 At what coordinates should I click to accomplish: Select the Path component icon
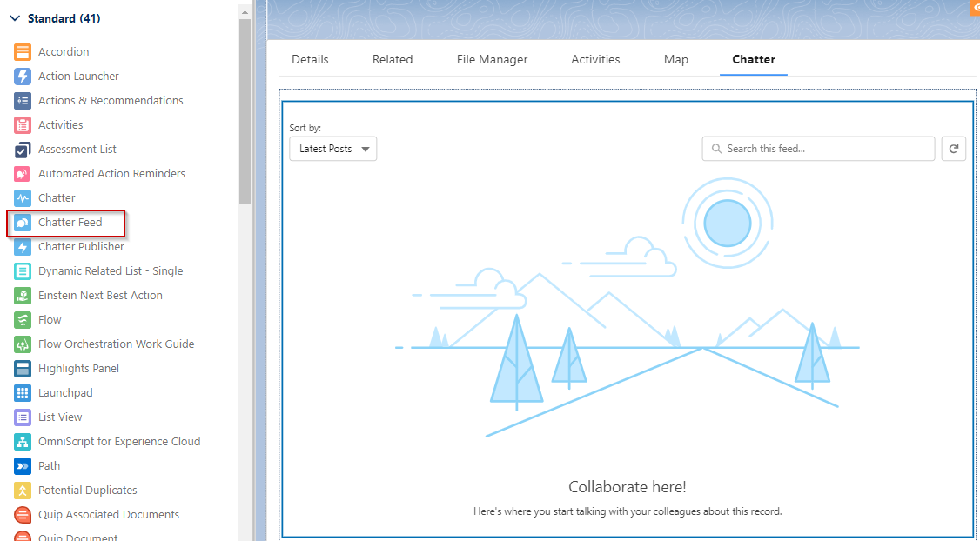[23, 465]
